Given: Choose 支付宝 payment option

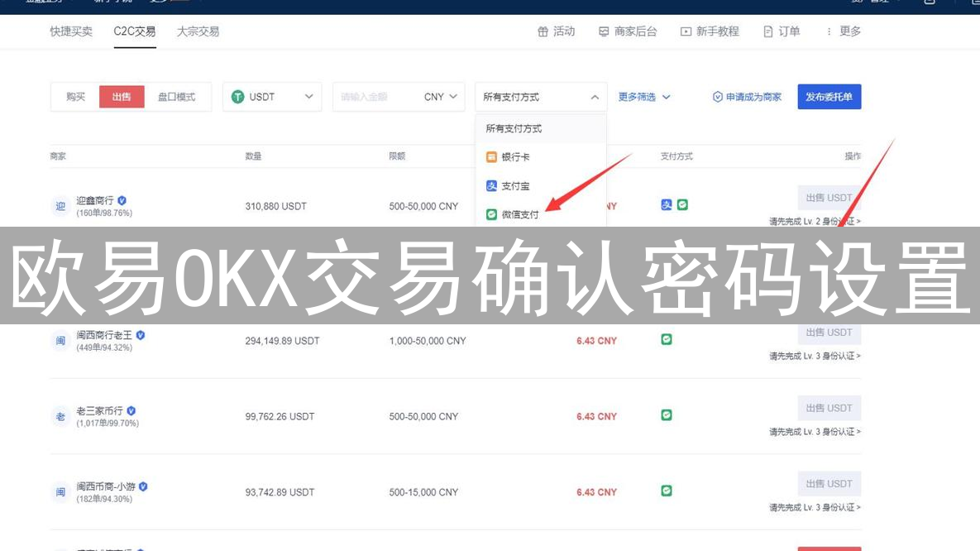Looking at the screenshot, I should pos(541,186).
